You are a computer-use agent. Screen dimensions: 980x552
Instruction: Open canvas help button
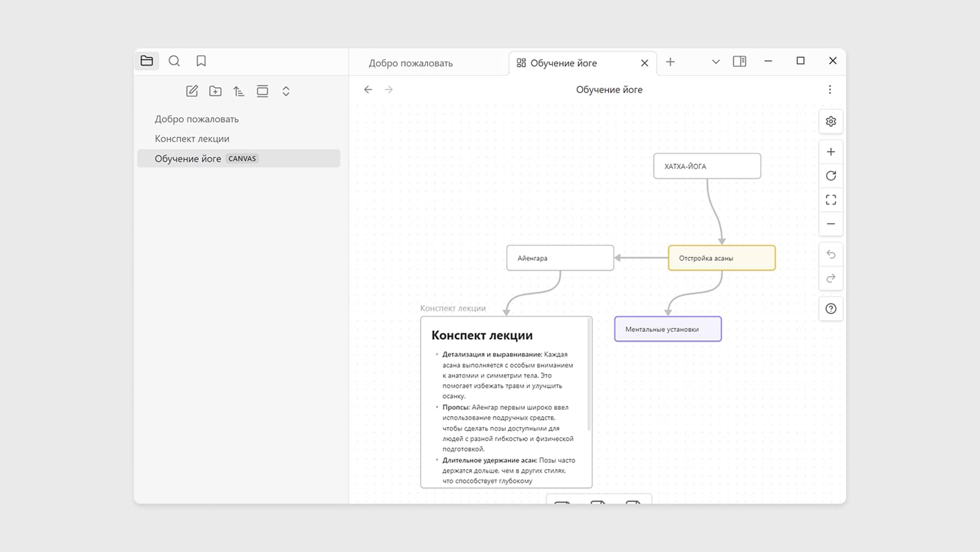[x=831, y=308]
